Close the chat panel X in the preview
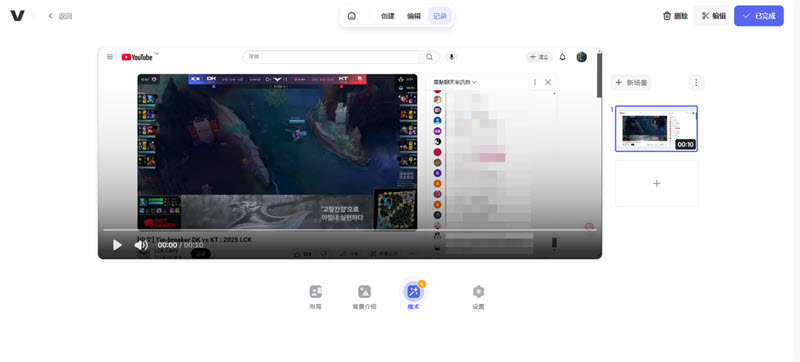The image size is (800, 362). [548, 82]
